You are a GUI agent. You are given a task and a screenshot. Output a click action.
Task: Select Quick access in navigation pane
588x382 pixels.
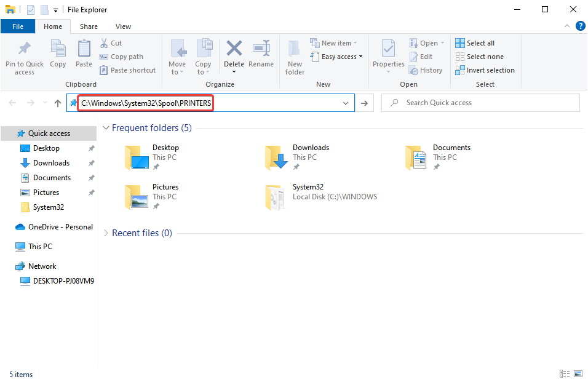49,133
